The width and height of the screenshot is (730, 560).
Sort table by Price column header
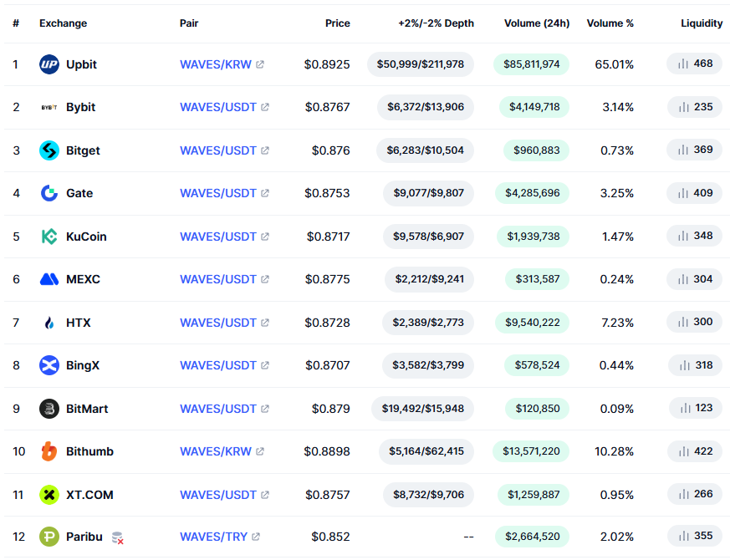tap(338, 23)
